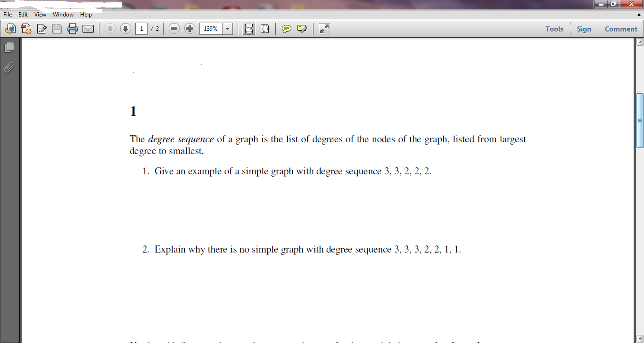This screenshot has height=343, width=644.
Task: Open the View menu
Action: click(40, 15)
